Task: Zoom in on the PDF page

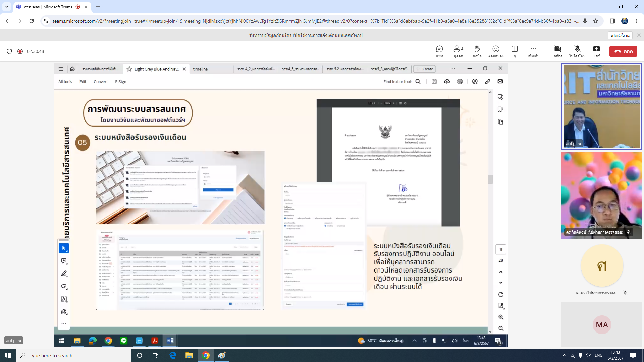Action: (501, 317)
